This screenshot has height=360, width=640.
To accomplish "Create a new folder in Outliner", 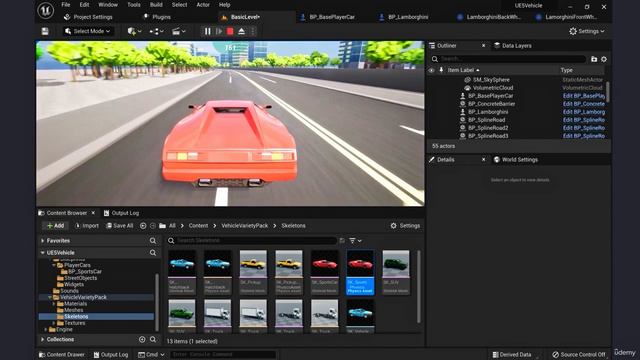I will [594, 59].
